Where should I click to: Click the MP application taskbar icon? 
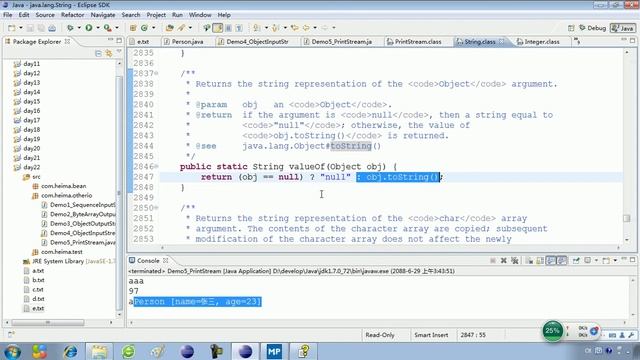click(x=274, y=351)
